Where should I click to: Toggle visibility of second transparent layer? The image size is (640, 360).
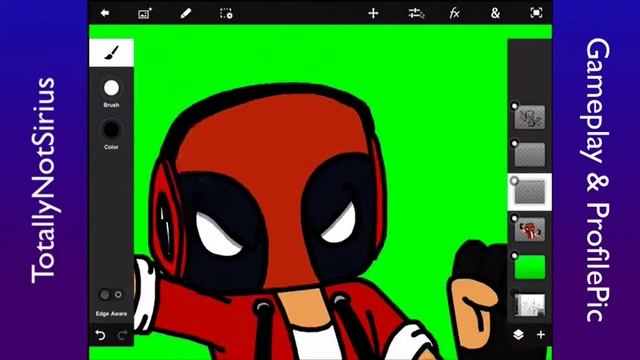[514, 143]
